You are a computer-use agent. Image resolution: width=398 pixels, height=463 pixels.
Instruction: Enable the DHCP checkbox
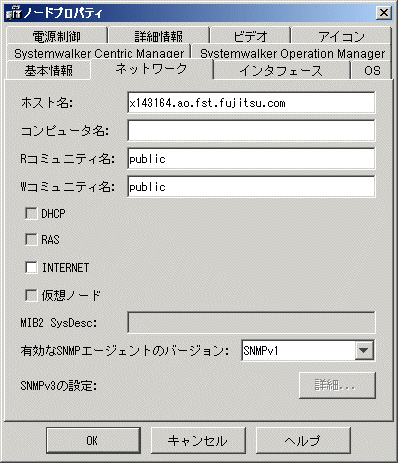click(x=31, y=213)
